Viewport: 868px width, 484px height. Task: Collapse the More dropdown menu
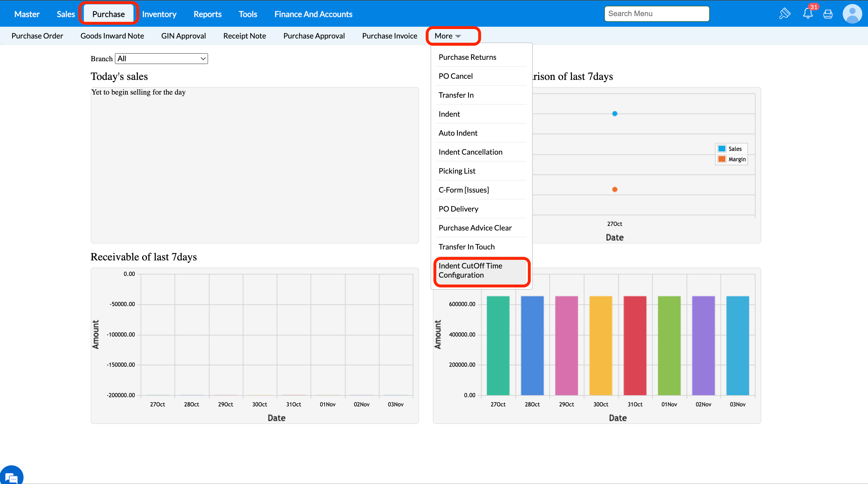coord(447,36)
